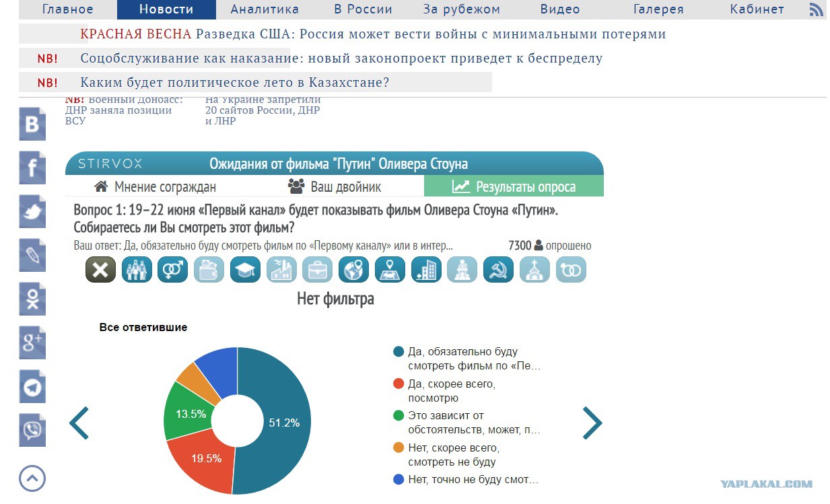Toggle legend item 'Нет, точно не буду смот…'
The image size is (830, 504).
coord(466,480)
